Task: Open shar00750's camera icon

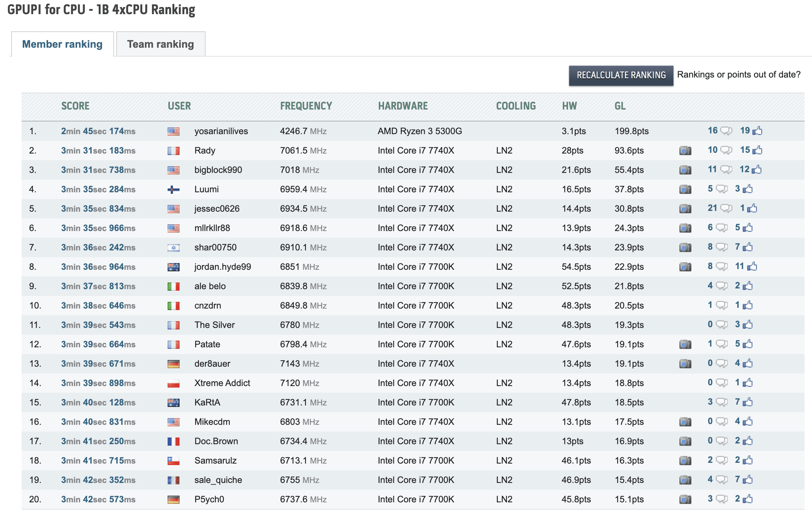Action: click(685, 247)
